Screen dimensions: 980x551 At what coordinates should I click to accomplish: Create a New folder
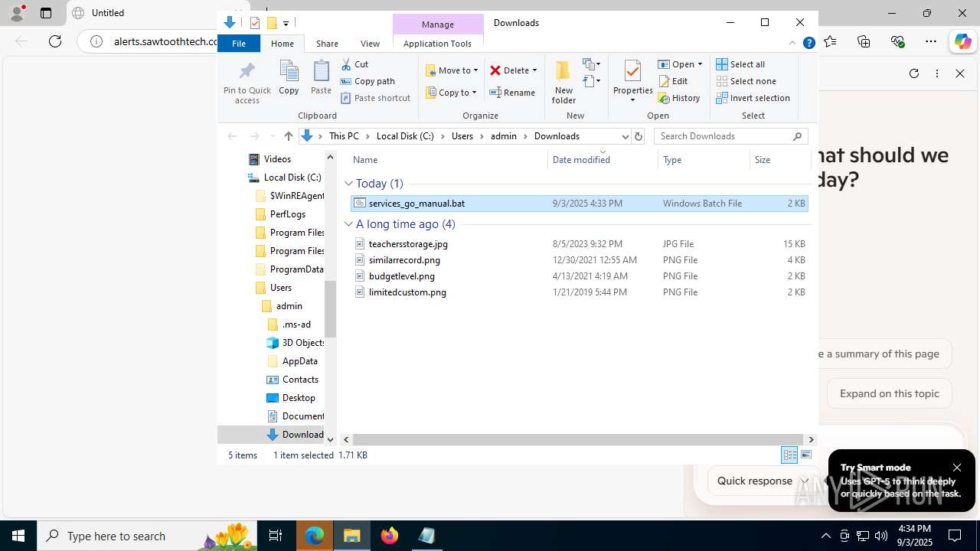(563, 82)
